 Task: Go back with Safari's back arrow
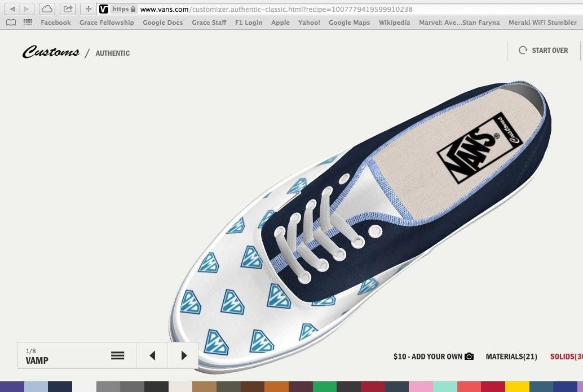[12, 9]
